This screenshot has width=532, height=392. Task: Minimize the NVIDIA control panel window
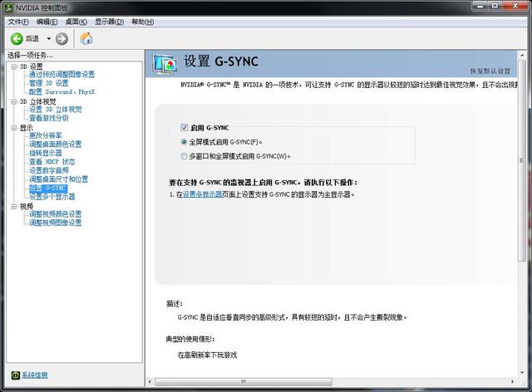click(480, 6)
